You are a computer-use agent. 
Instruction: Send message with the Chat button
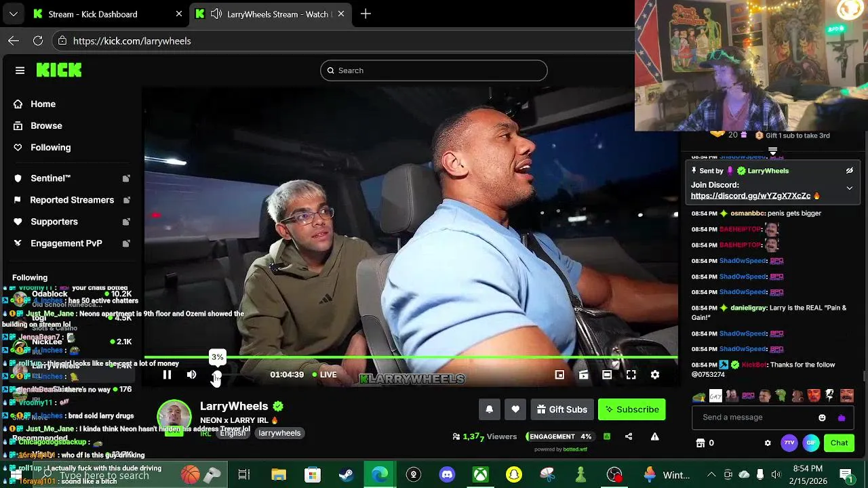839,443
